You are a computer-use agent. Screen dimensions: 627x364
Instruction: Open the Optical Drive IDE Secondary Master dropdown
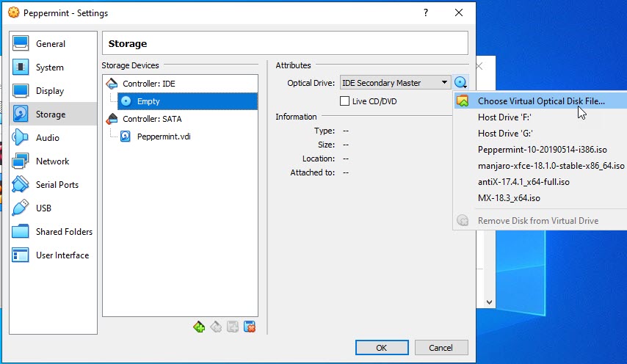(x=396, y=83)
